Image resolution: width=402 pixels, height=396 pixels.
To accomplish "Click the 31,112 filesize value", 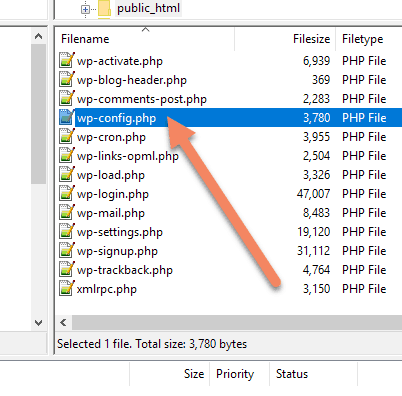I will click(313, 251).
